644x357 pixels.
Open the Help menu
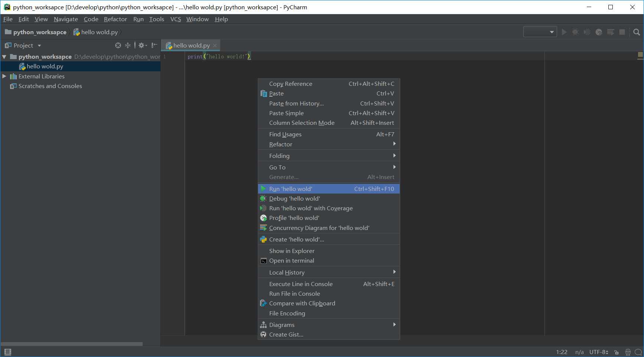click(221, 19)
